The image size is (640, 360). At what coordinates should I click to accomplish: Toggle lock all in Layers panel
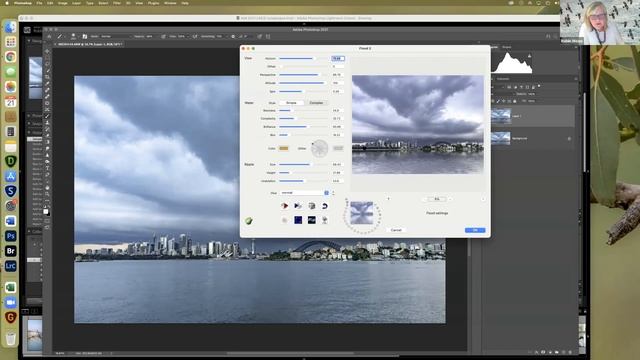click(x=514, y=101)
